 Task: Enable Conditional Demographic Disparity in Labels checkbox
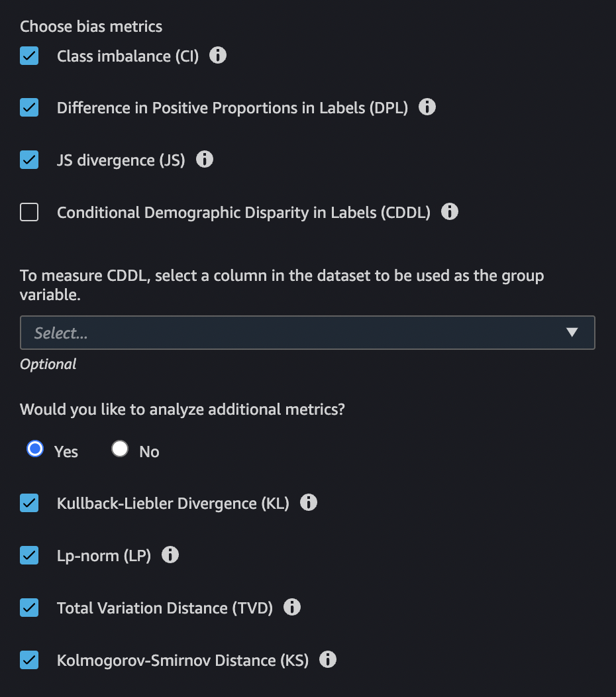tap(29, 213)
